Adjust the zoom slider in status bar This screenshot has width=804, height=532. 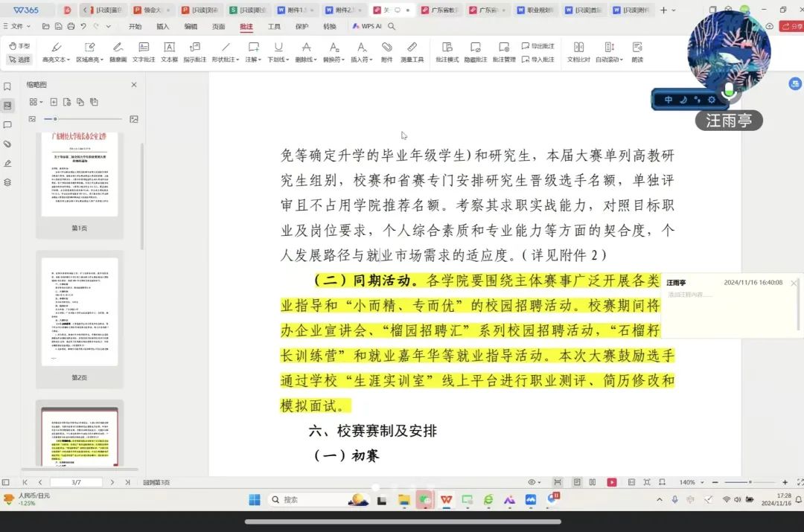[x=750, y=482]
